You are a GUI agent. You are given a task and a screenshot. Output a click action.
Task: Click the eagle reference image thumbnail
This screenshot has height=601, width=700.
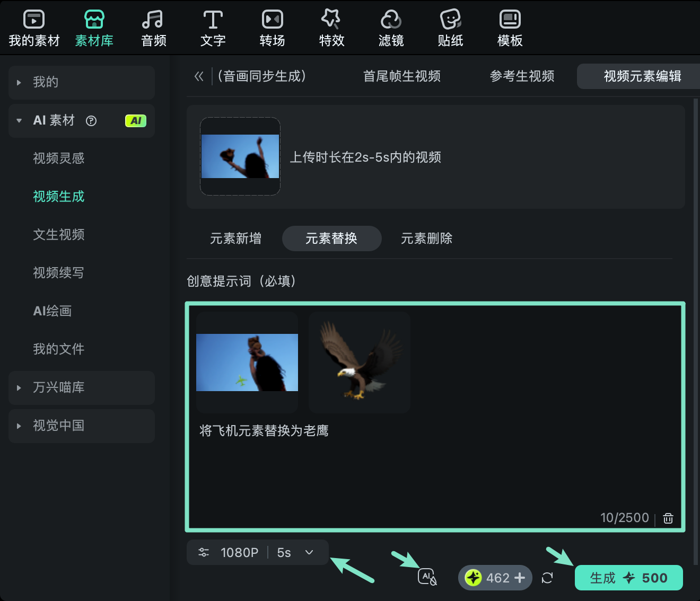click(359, 363)
